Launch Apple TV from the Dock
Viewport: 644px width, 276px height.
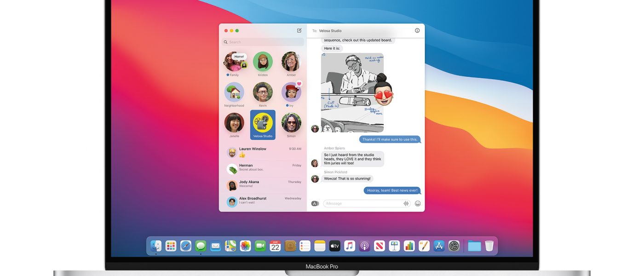click(335, 246)
